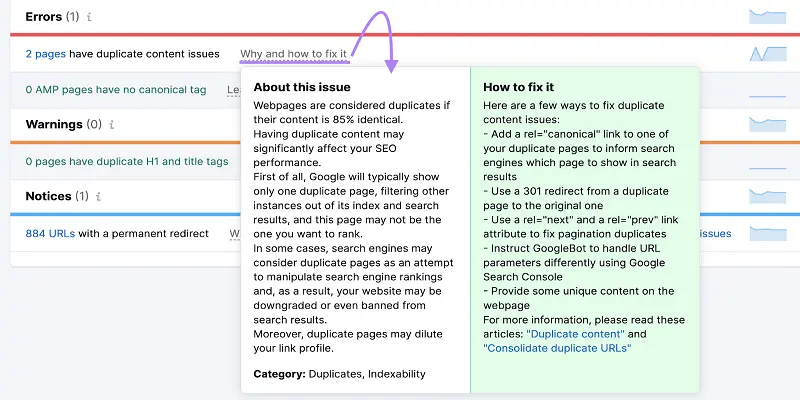Collapse the Errors section header
This screenshot has height=400, width=800.
pyautogui.click(x=42, y=17)
